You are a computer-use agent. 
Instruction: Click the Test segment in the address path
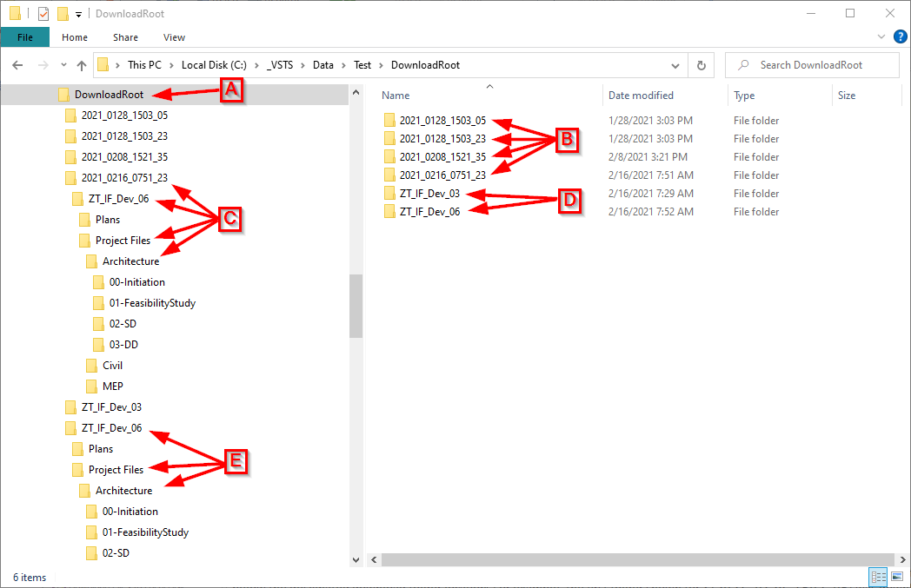pos(362,65)
